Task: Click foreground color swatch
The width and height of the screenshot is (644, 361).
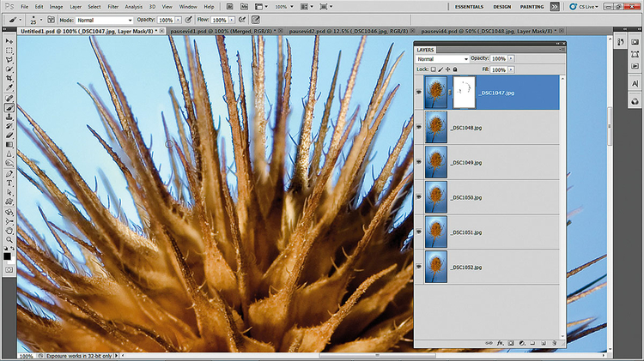Action: 7,256
